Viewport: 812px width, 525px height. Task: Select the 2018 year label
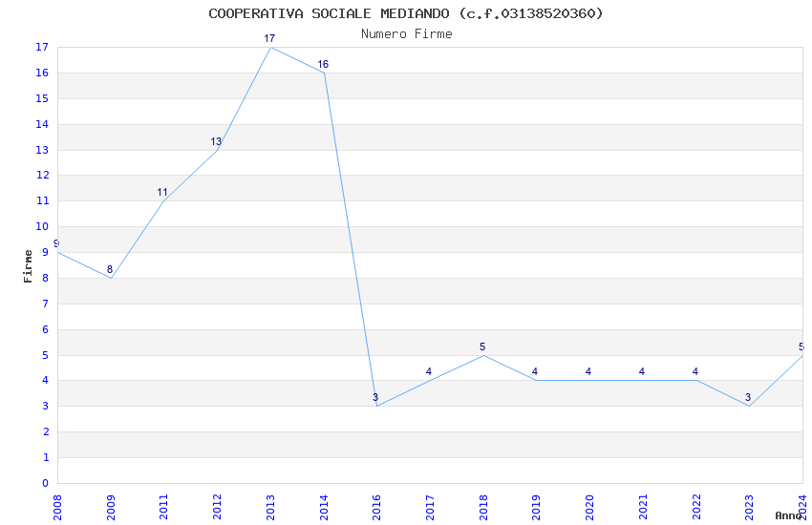(483, 508)
